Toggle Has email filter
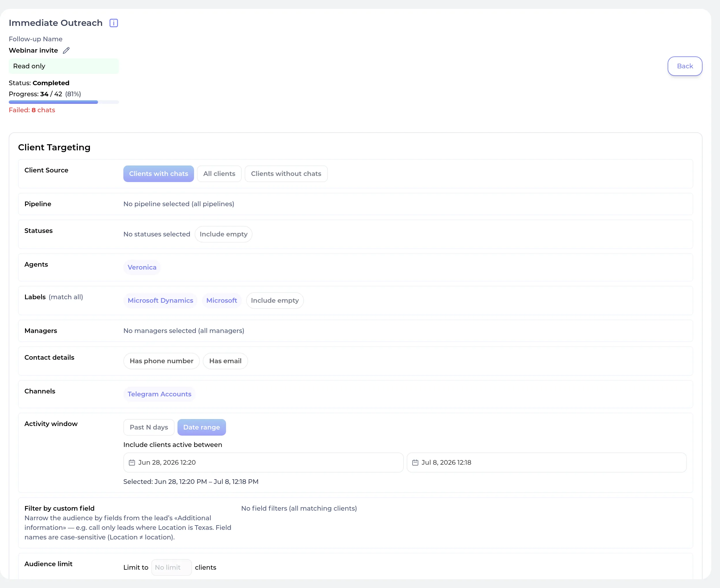720x588 pixels. pos(225,361)
